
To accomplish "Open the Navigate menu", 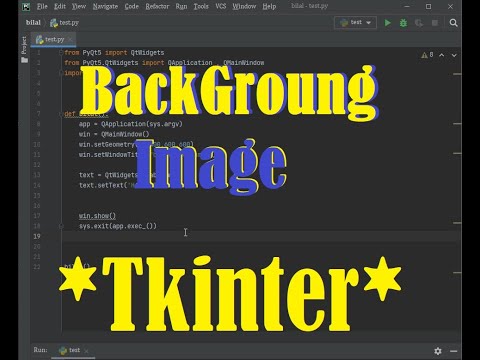I will coord(105,6).
